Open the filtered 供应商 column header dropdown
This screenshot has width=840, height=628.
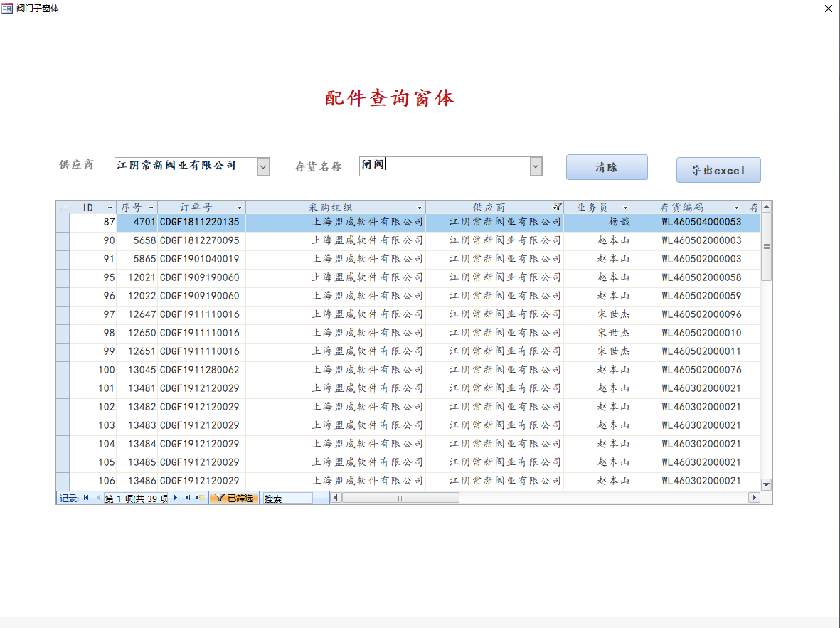(x=557, y=208)
